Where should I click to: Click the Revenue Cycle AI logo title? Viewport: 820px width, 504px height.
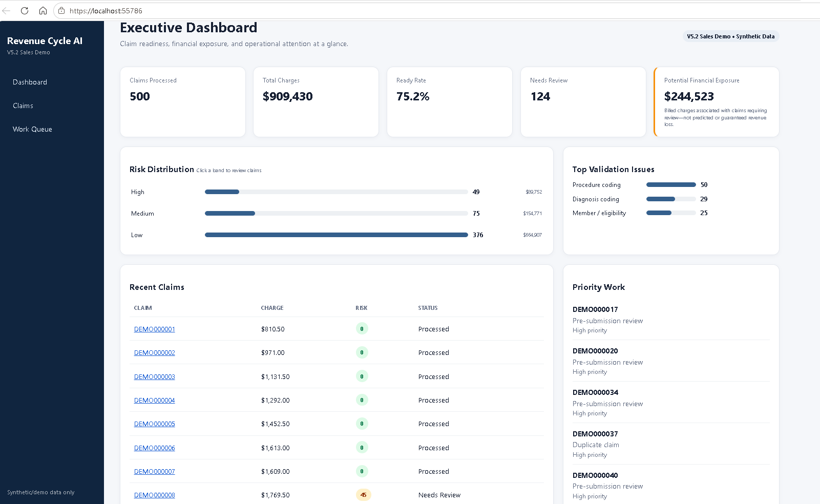click(45, 41)
